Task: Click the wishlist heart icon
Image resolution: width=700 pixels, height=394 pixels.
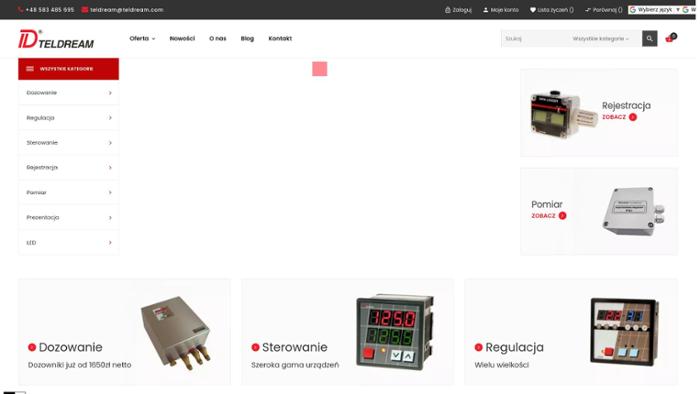Action: (533, 9)
